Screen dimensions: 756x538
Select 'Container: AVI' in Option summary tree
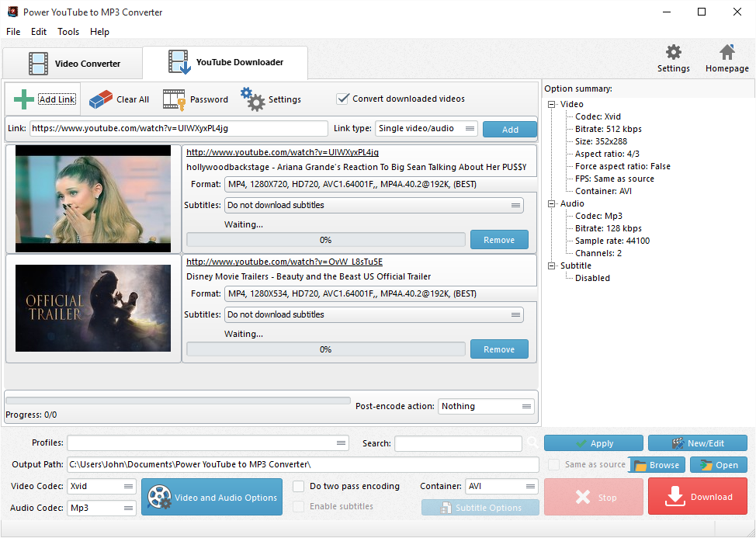pos(603,192)
